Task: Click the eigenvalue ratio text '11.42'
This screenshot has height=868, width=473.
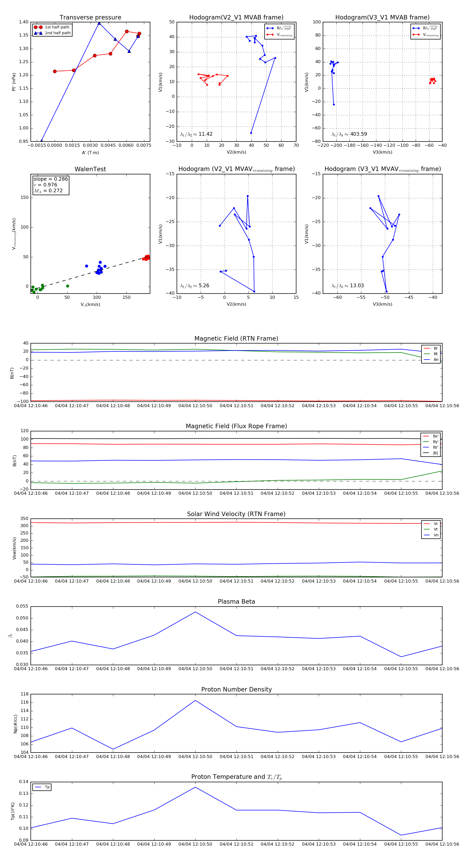Action: 205,134
